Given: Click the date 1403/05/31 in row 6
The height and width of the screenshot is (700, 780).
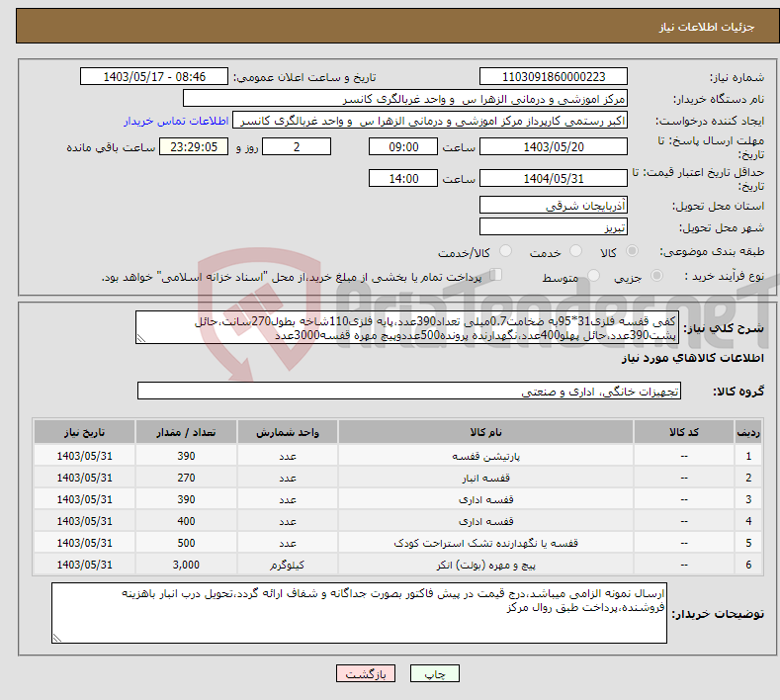Looking at the screenshot, I should pos(85,565).
